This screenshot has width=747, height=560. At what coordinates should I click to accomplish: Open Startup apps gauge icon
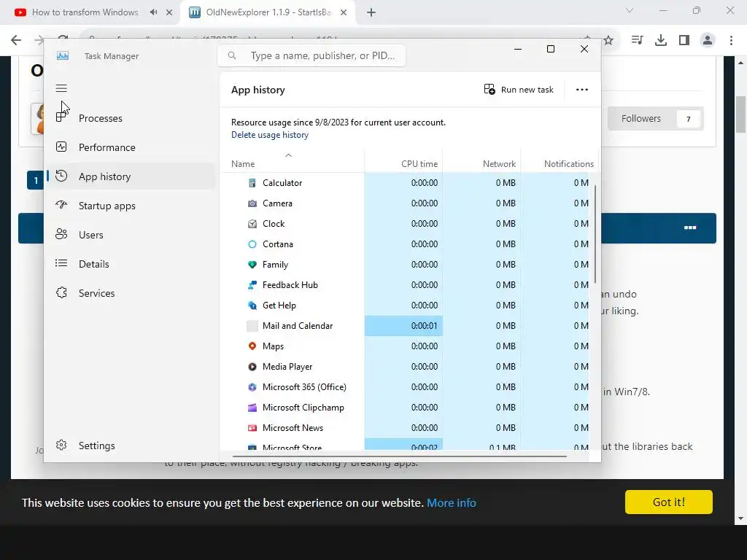(61, 205)
